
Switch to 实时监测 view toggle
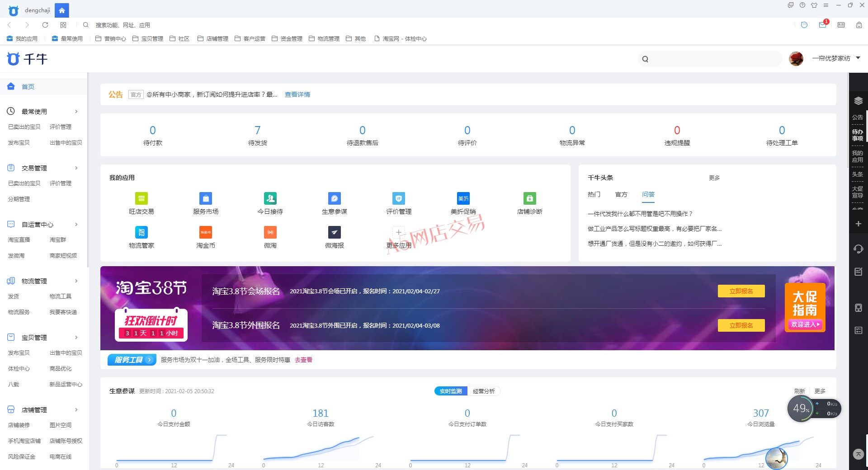[451, 391]
